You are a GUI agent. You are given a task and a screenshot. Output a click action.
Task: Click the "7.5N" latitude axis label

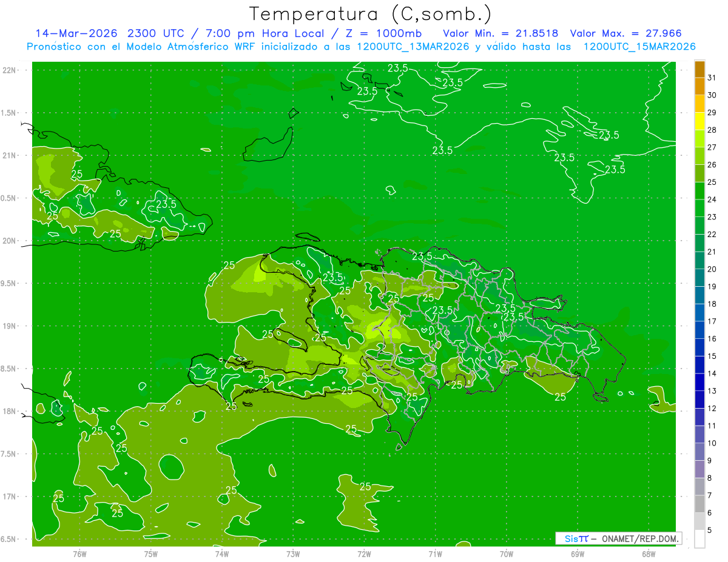(x=9, y=453)
